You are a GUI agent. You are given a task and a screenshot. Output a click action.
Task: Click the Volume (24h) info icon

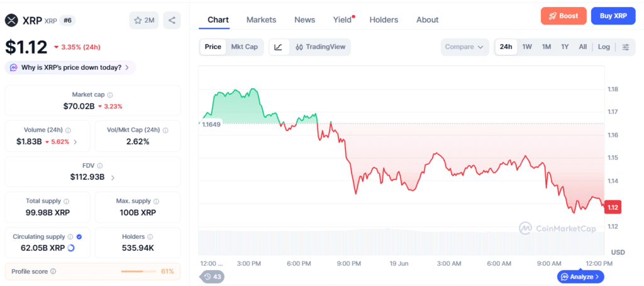[68, 130]
